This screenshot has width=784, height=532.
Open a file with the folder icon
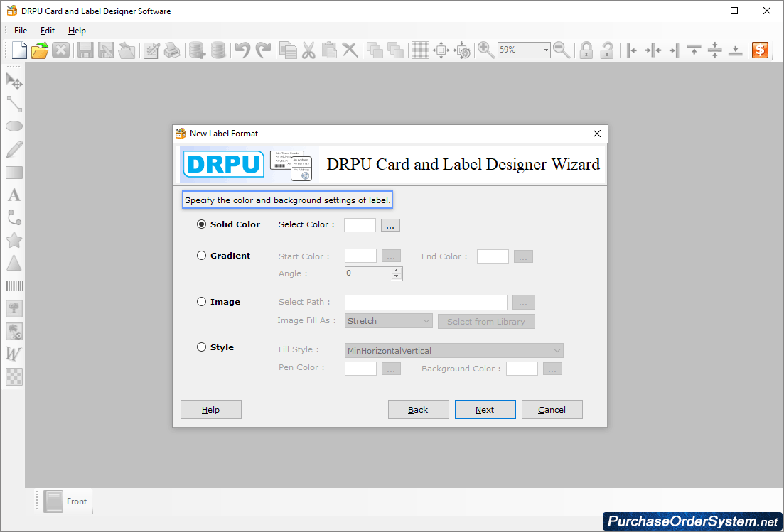pyautogui.click(x=40, y=50)
